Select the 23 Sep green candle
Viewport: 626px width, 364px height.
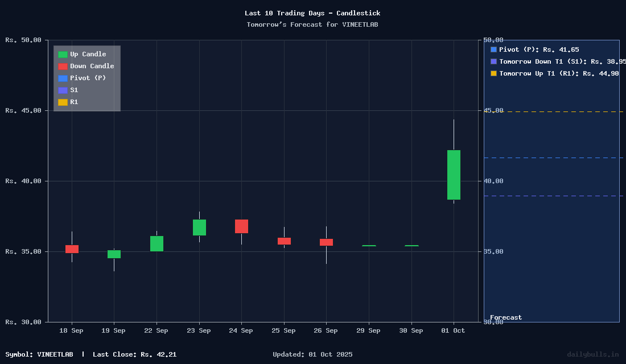point(199,227)
